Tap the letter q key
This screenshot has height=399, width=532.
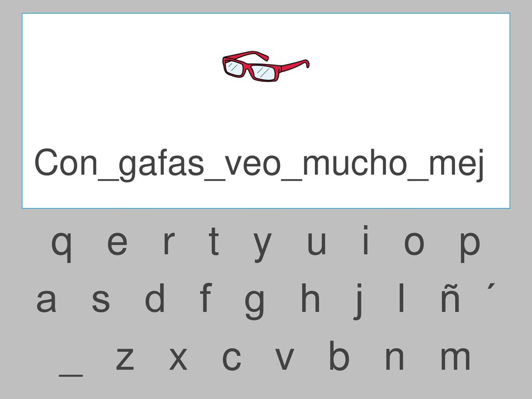pos(61,247)
